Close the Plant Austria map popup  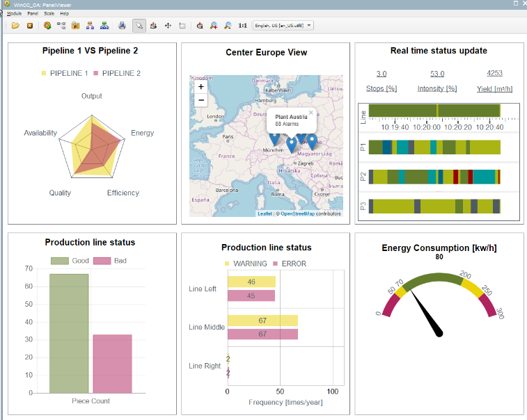coord(311,112)
